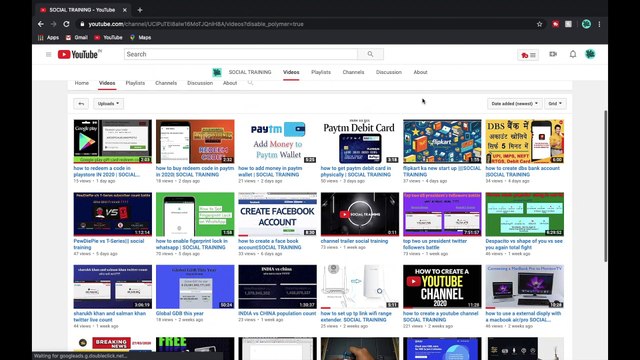Open 'sharukh khan and salman khan twitter live count'
The width and height of the screenshot is (640, 360).
coord(109,317)
